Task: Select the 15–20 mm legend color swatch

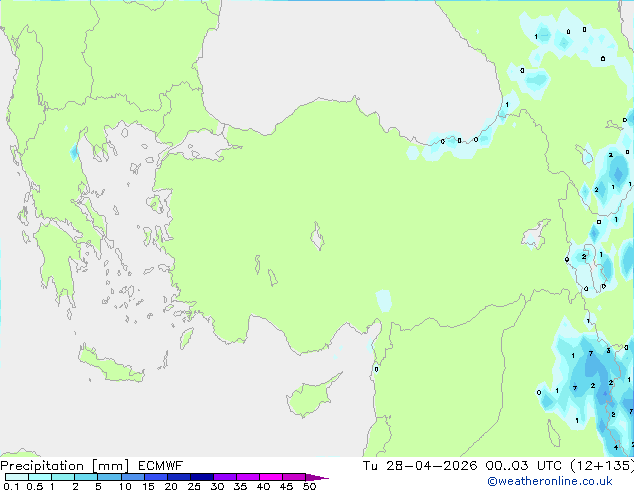Action: point(156,477)
